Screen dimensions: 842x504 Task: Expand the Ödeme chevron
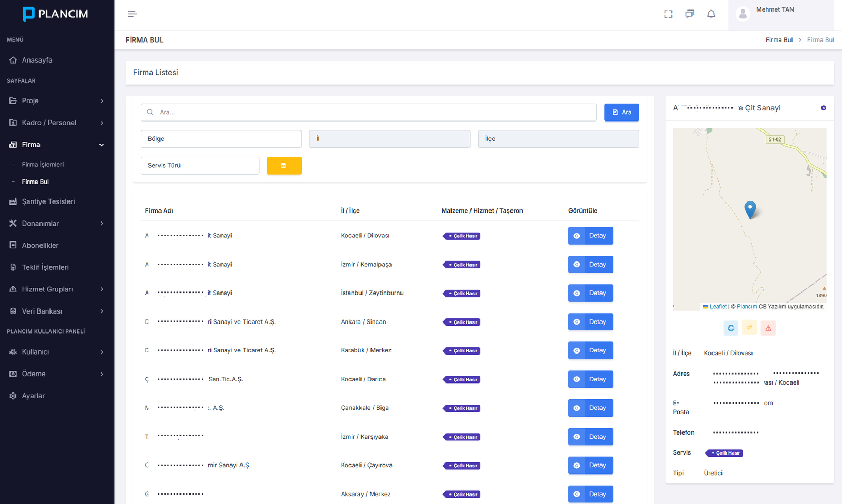click(102, 374)
